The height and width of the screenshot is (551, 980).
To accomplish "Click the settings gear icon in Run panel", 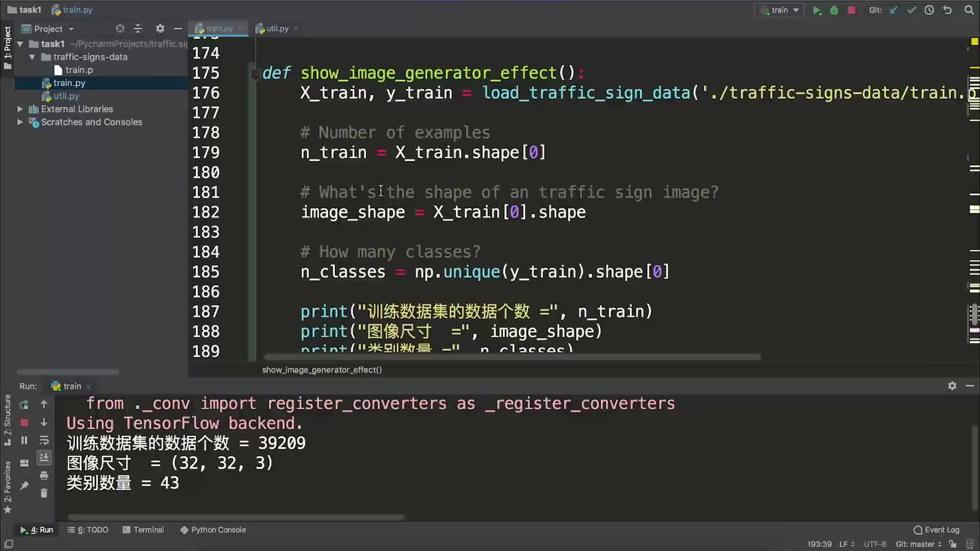I will (953, 386).
